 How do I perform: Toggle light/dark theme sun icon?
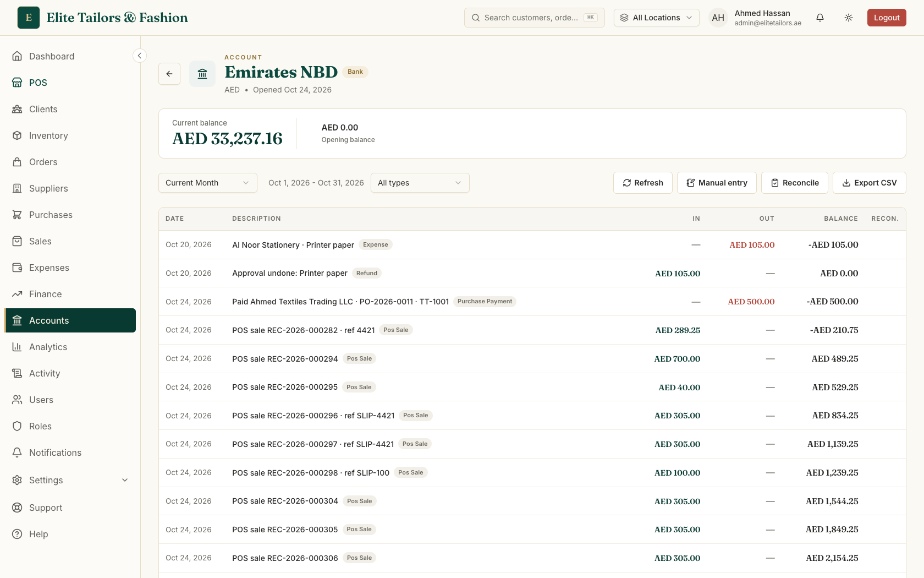point(849,18)
